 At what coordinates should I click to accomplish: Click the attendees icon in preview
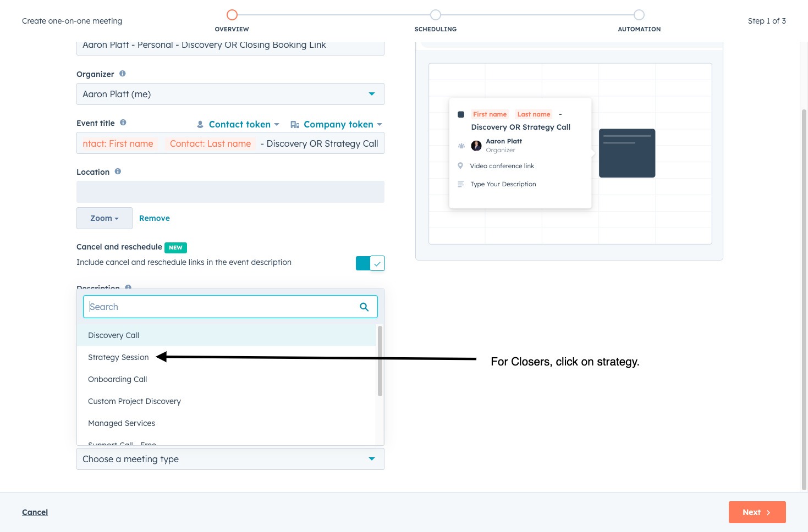coord(461,146)
